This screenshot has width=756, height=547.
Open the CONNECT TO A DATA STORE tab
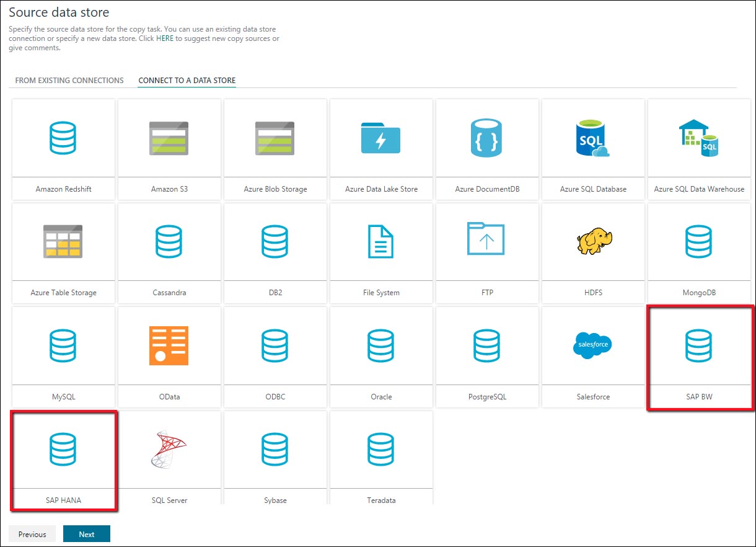[x=187, y=80]
